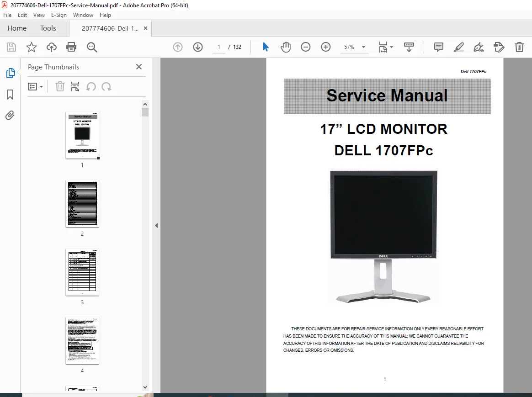Click the monitor image on the page
The height and width of the screenshot is (397, 532).
(383, 237)
